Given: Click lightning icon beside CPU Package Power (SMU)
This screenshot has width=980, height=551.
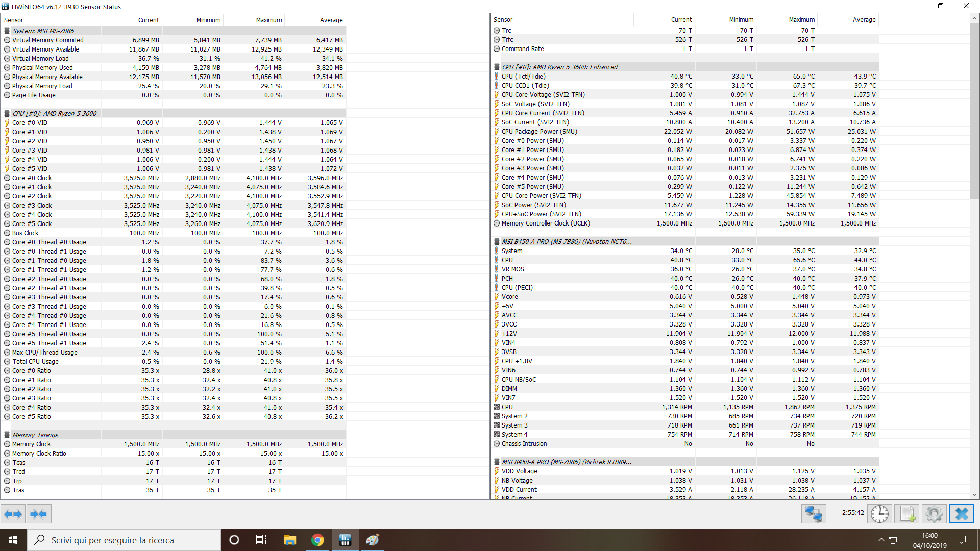Looking at the screenshot, I should [496, 132].
